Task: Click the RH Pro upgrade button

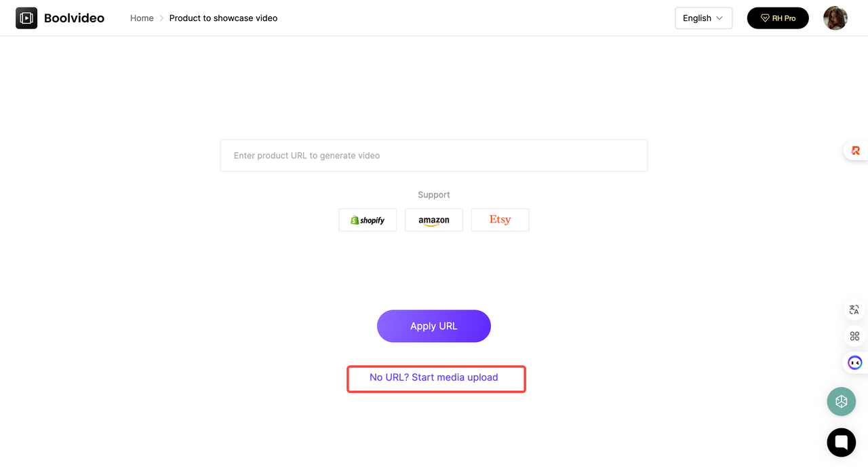Action: [778, 18]
